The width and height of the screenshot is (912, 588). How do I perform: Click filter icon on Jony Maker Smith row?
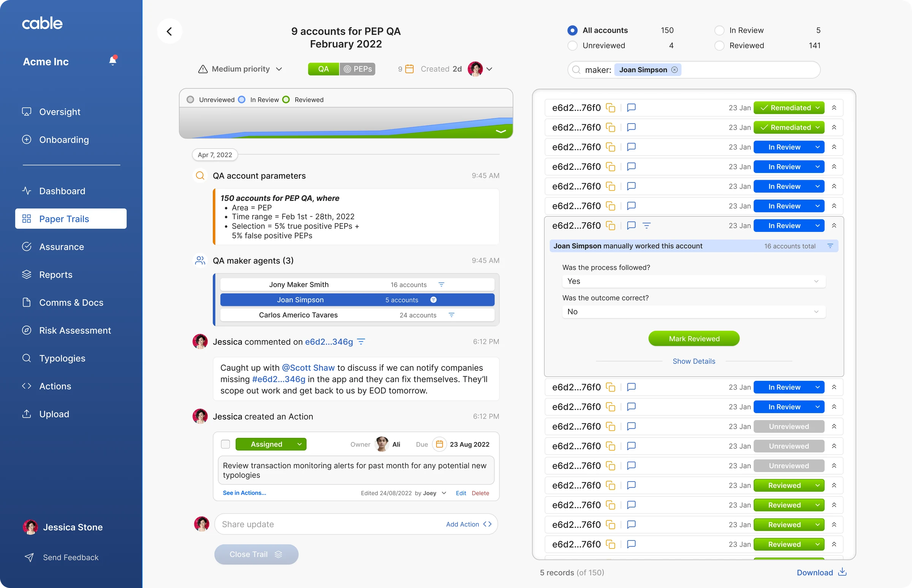click(441, 285)
